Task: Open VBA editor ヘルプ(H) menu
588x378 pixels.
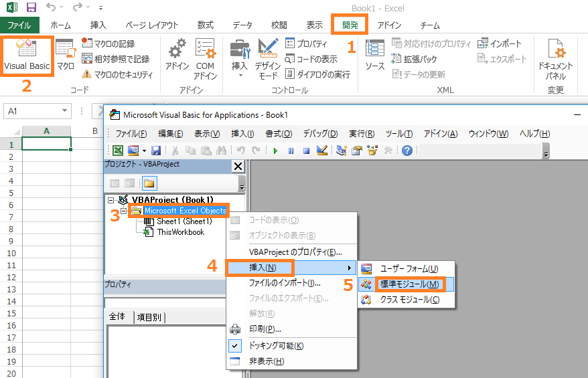Action: pyautogui.click(x=534, y=134)
